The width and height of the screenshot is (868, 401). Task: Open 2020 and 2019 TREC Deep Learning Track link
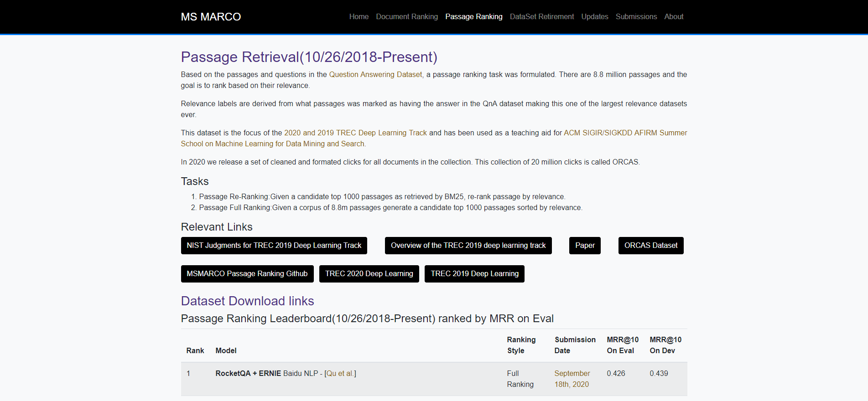[355, 133]
